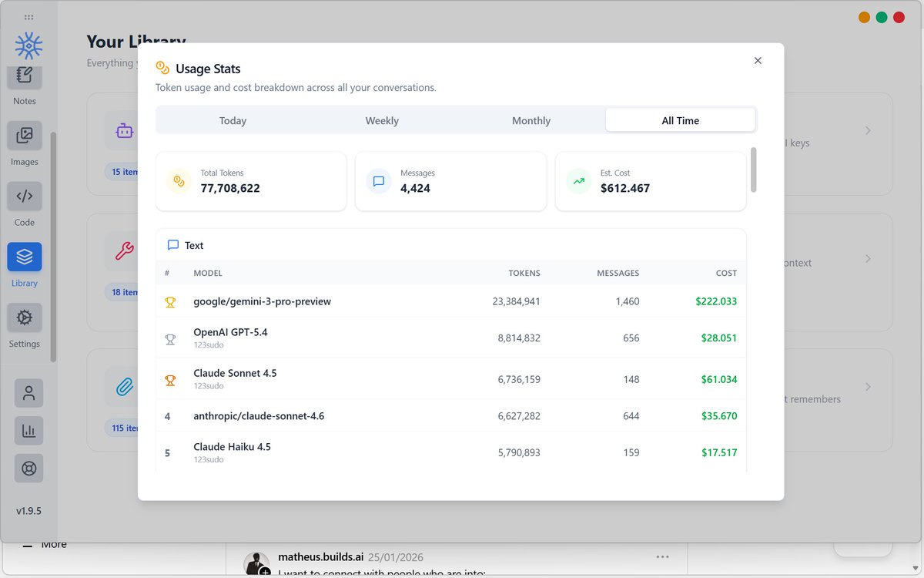Click the sidebar vertical scrollbar

[53, 247]
